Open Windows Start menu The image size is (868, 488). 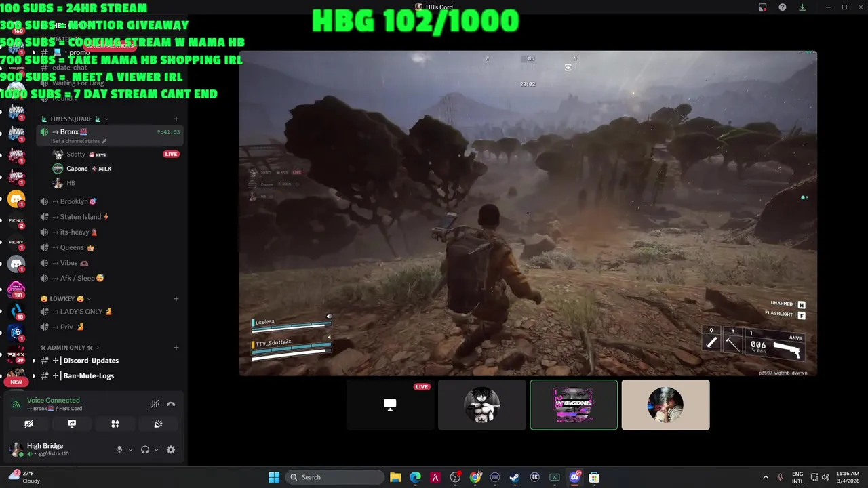click(274, 477)
